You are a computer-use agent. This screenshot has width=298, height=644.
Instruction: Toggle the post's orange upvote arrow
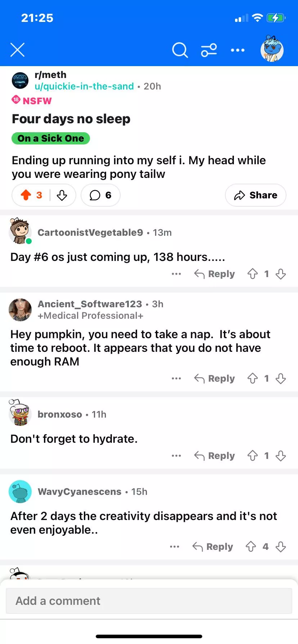[26, 195]
